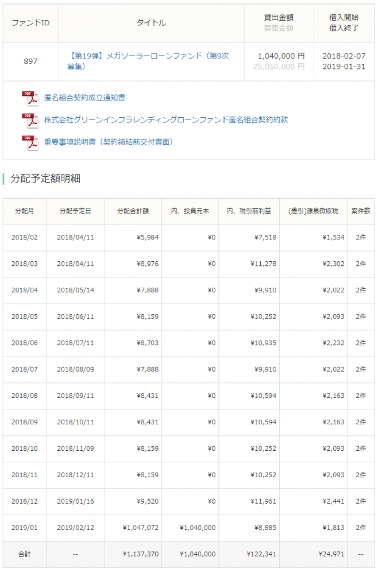
Task: Click the fund ID 897 cell
Action: [x=30, y=61]
